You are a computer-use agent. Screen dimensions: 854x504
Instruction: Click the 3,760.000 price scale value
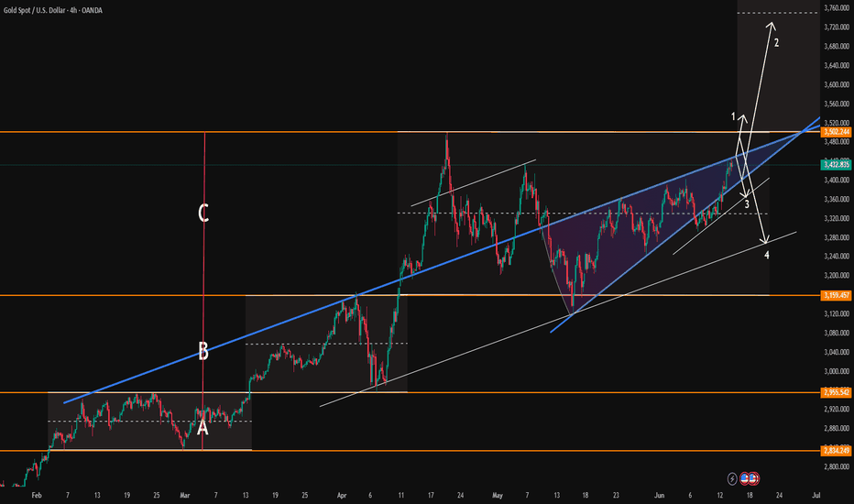pyautogui.click(x=838, y=7)
